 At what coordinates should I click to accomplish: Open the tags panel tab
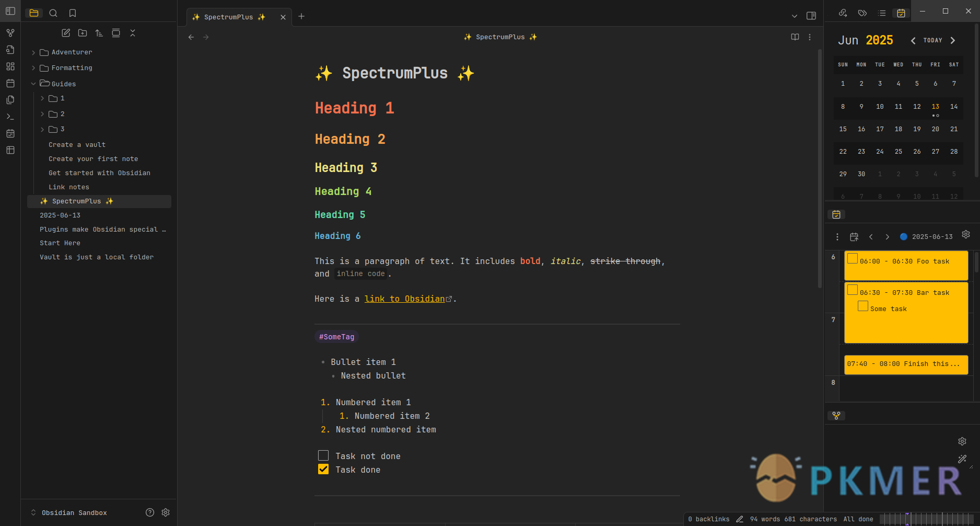(862, 13)
